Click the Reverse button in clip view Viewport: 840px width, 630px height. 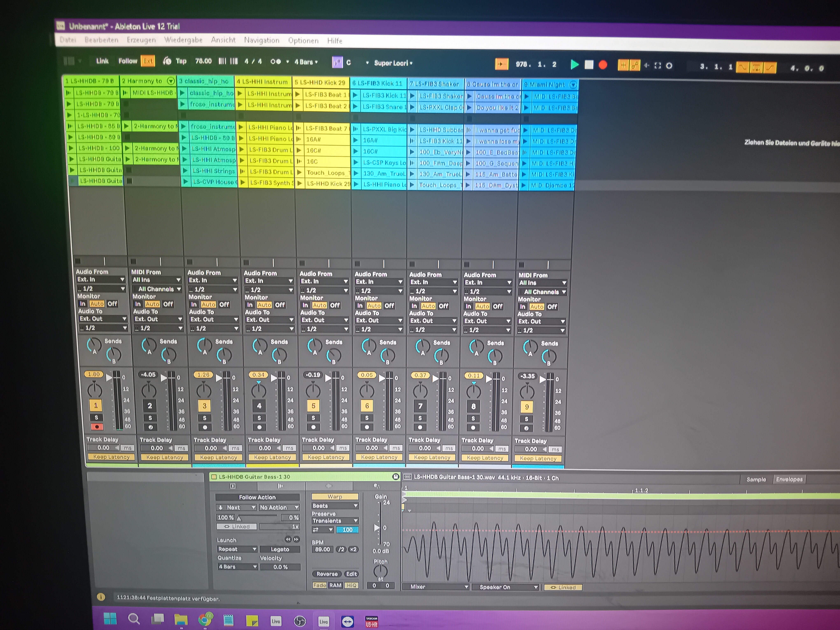(x=327, y=574)
